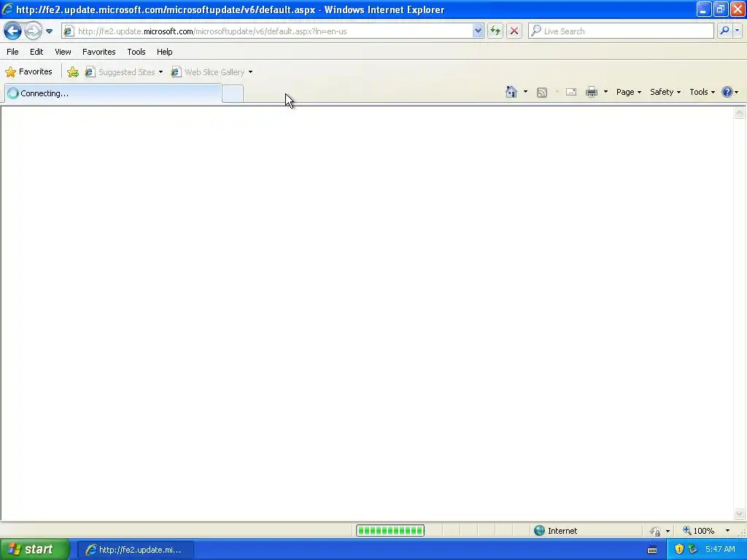Expand the address bar autocomplete dropdown
The image size is (747, 560).
point(478,31)
